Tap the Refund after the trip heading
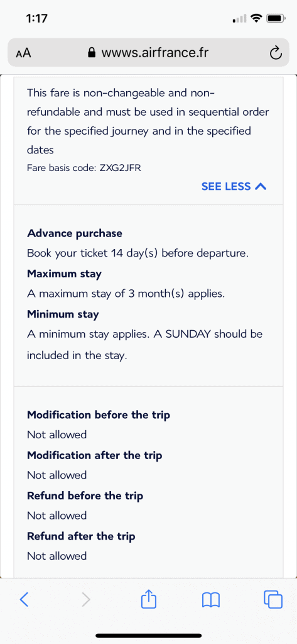The width and height of the screenshot is (297, 644). pos(81,536)
